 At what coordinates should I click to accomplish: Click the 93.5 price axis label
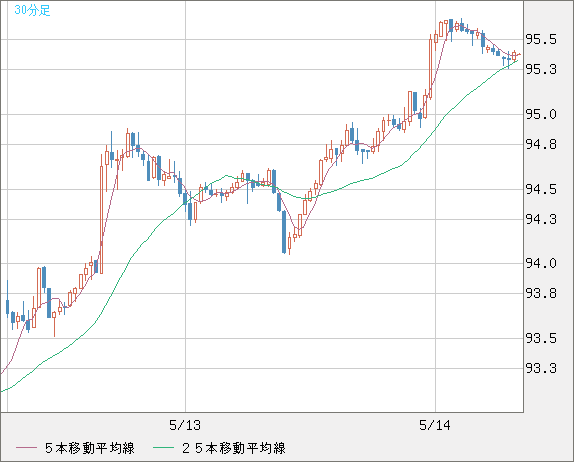click(x=541, y=338)
